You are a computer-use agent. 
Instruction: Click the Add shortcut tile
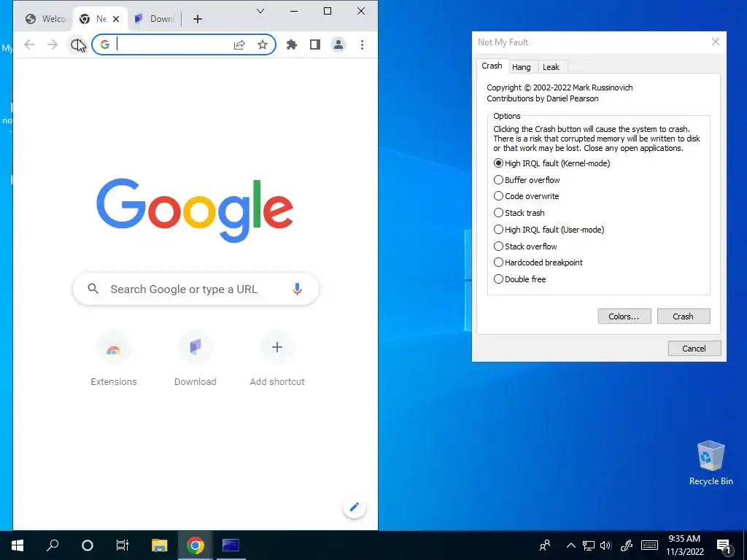(x=277, y=358)
